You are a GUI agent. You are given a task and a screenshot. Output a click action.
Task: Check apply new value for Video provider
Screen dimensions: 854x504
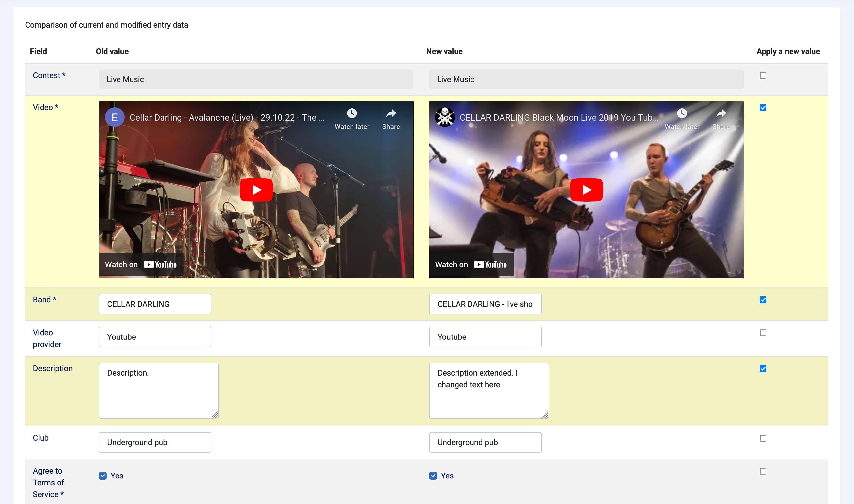pyautogui.click(x=763, y=333)
